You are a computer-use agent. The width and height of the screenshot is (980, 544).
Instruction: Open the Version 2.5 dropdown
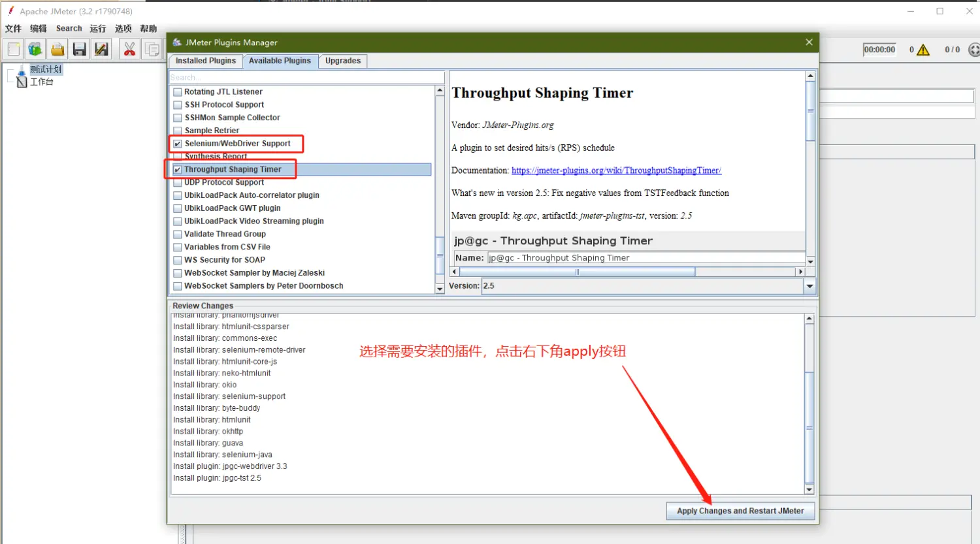coord(809,286)
